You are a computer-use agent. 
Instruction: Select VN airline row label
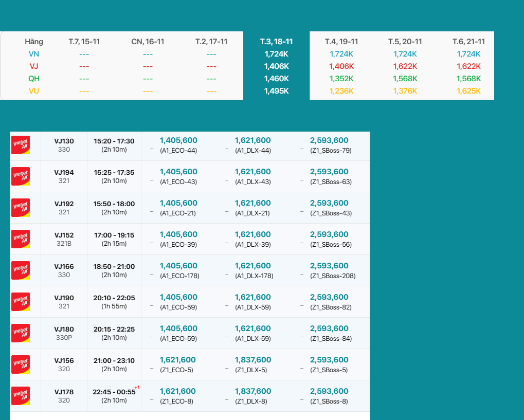pyautogui.click(x=34, y=54)
